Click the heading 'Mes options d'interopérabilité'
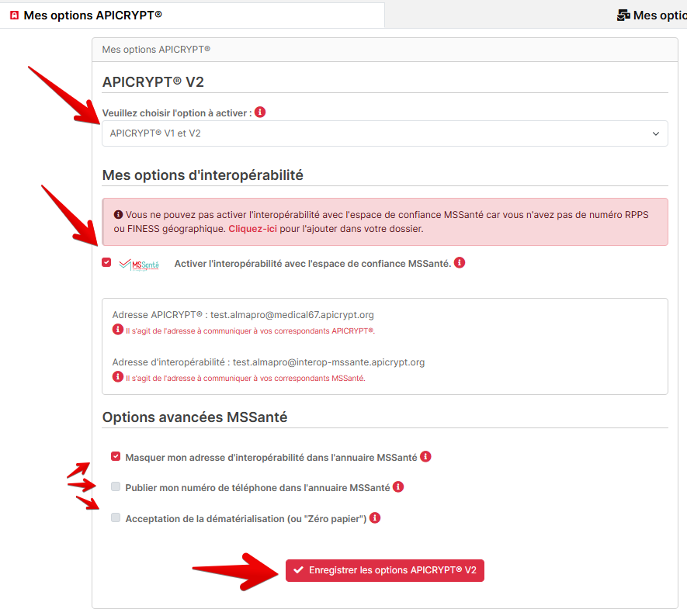This screenshot has width=687, height=616. point(203,175)
